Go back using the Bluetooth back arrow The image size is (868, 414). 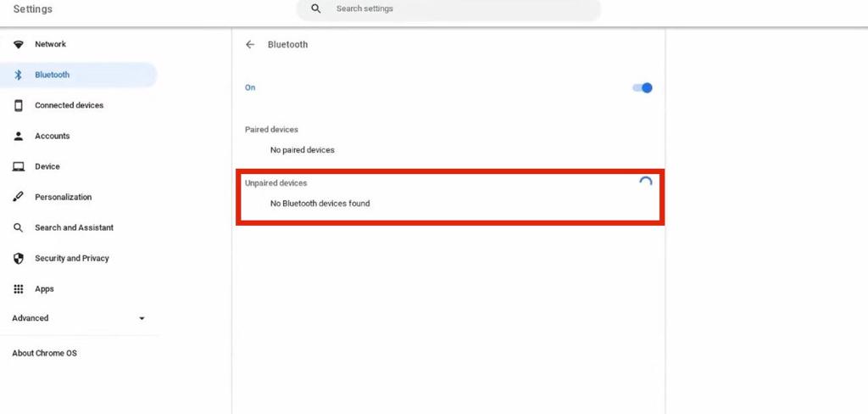[250, 44]
